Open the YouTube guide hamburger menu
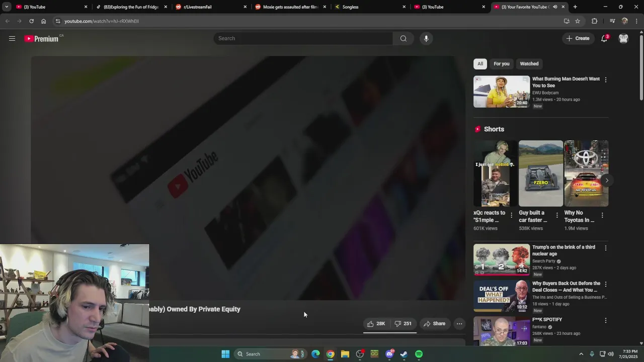 (12, 38)
